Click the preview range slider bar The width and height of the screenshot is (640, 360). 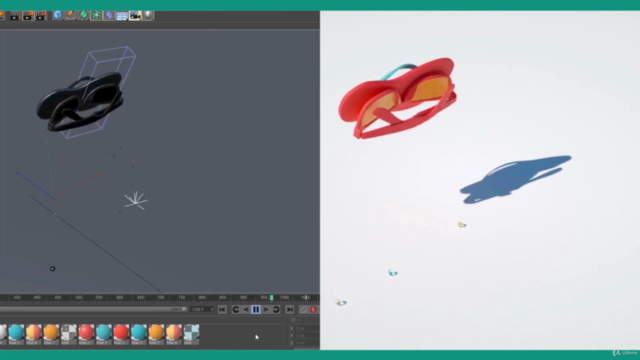(93, 309)
